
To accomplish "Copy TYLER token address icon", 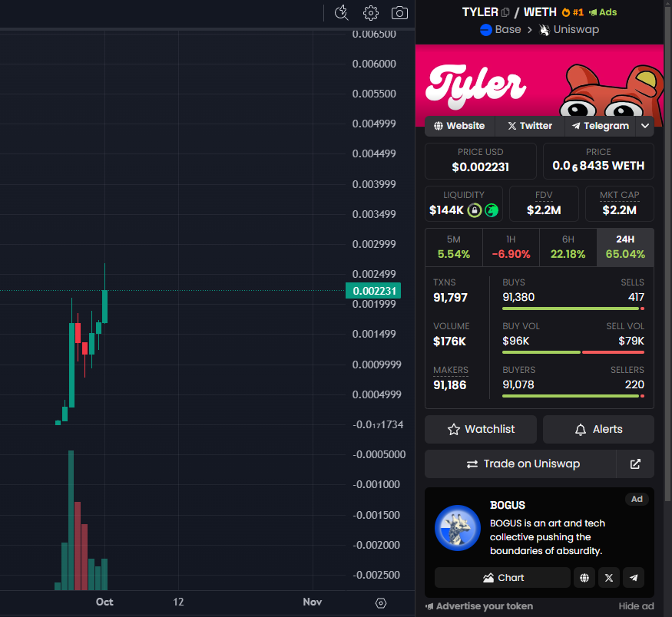I will pyautogui.click(x=505, y=12).
